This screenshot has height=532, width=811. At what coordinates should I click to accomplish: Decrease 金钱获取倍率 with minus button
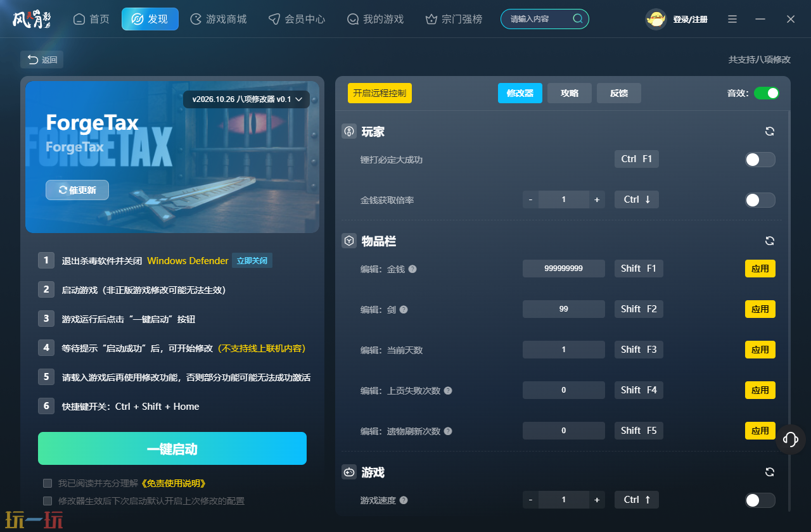tap(530, 199)
